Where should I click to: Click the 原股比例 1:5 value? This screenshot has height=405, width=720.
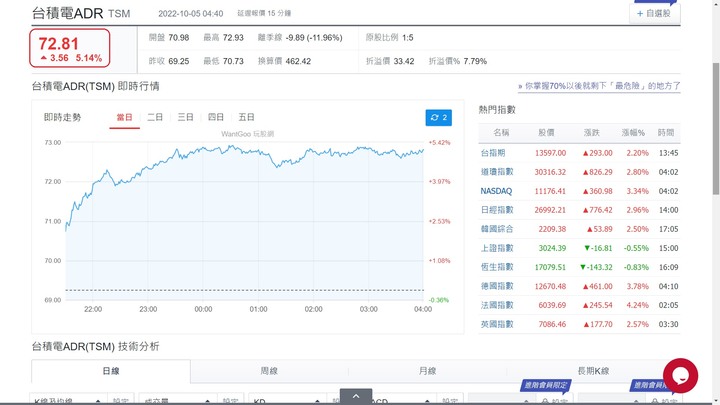pyautogui.click(x=408, y=38)
